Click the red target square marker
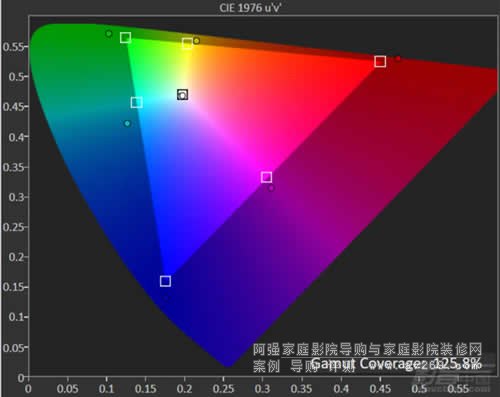 click(x=380, y=61)
